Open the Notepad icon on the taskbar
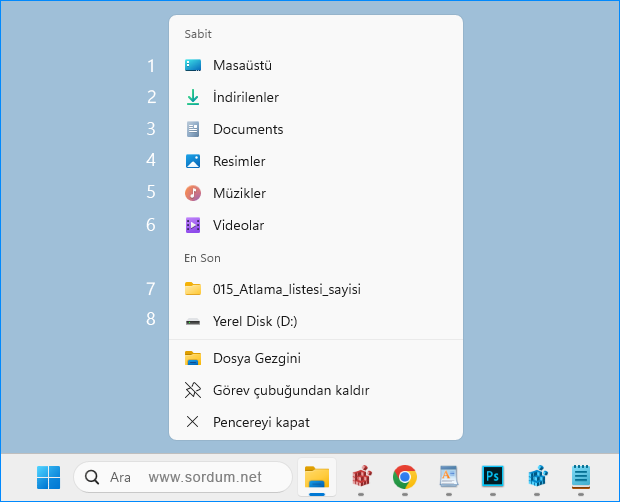Screen dimensions: 620x502 [x=580, y=476]
